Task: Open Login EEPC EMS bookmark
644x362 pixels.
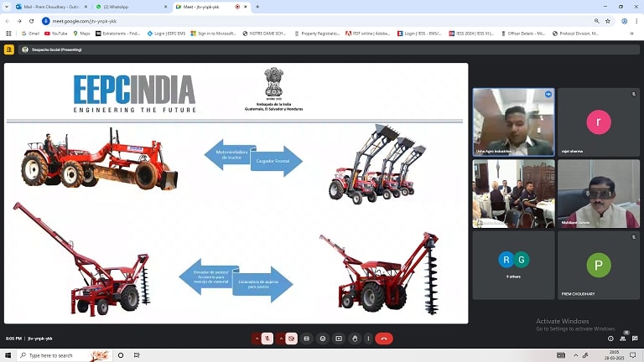Action: (x=166, y=34)
